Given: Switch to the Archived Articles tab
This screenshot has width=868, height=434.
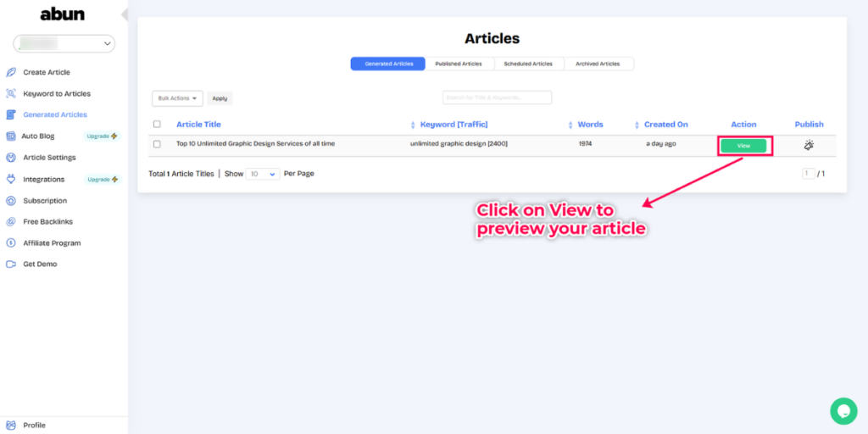Looking at the screenshot, I should click(598, 64).
